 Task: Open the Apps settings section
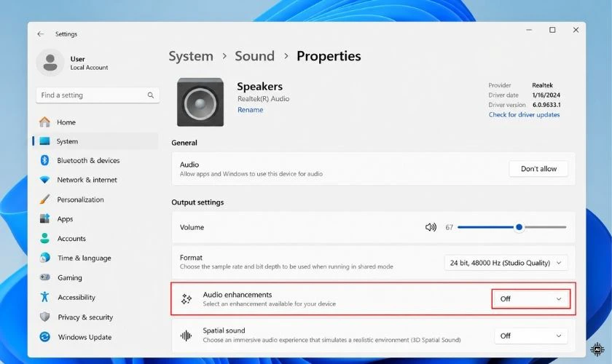(95, 219)
